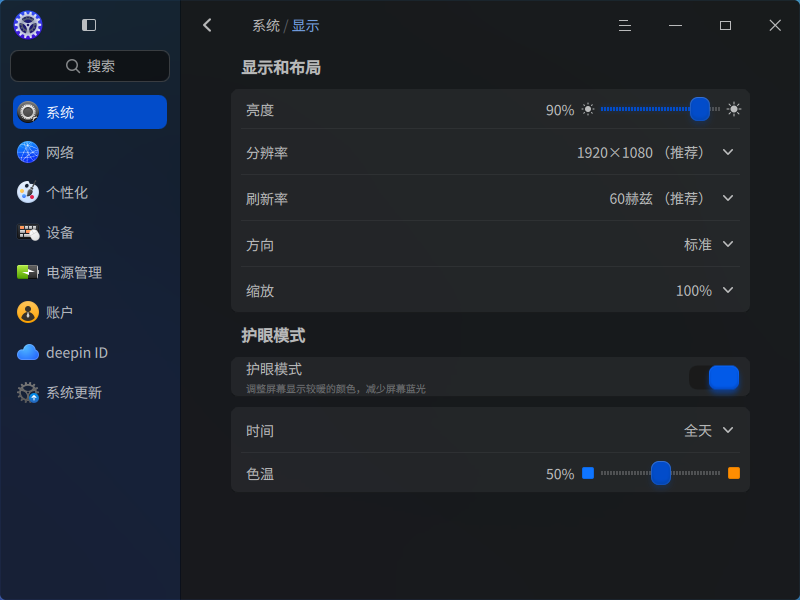The width and height of the screenshot is (800, 600).
Task: Click the Control Center app logo icon
Action: 28,24
